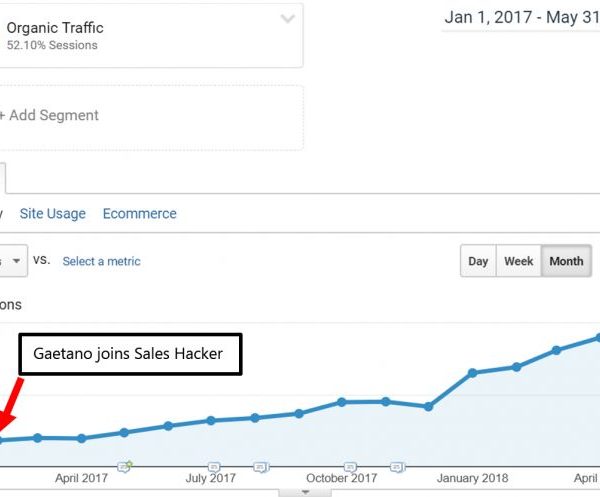600x497 pixels.
Task: Click the 'Select a metric' link
Action: pos(101,261)
